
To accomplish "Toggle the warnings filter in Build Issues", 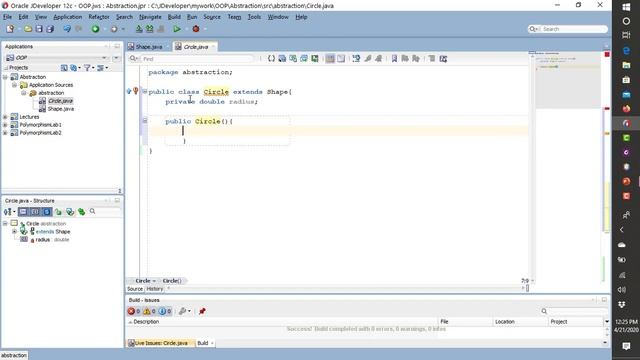I will coord(149,311).
